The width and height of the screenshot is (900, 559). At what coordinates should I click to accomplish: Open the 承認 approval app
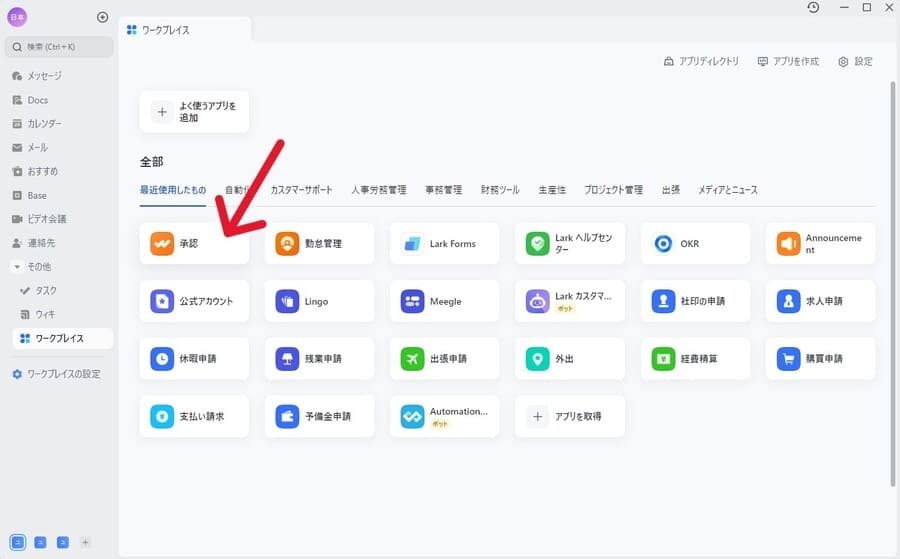[194, 243]
